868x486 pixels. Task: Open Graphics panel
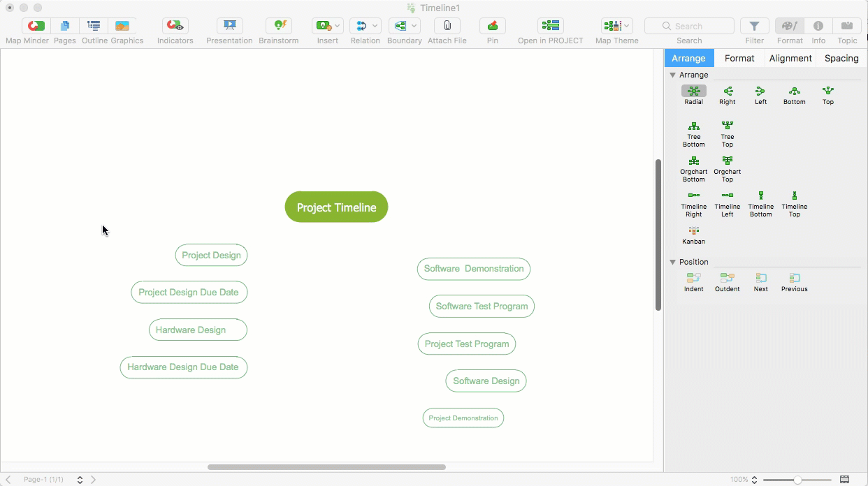(x=122, y=26)
